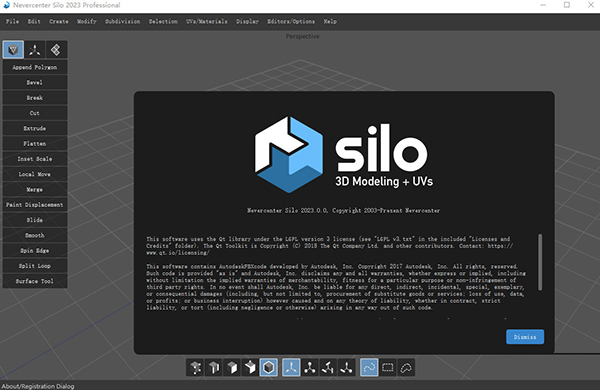The image size is (600, 390).
Task: Choose rectangle area selection style icon
Action: pos(388,367)
